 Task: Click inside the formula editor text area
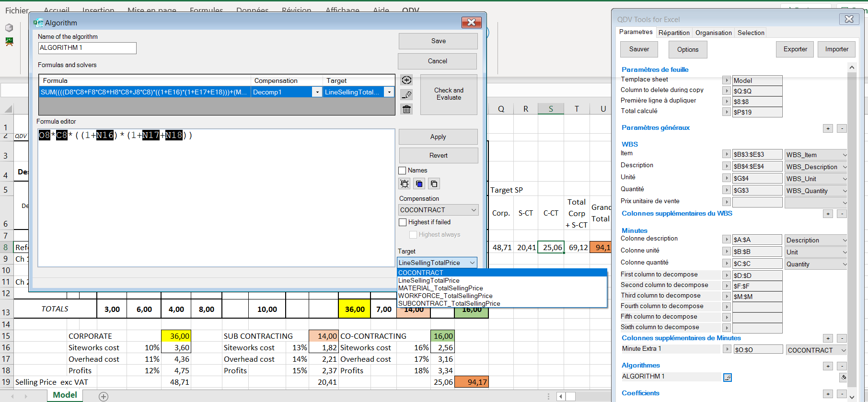(216, 197)
